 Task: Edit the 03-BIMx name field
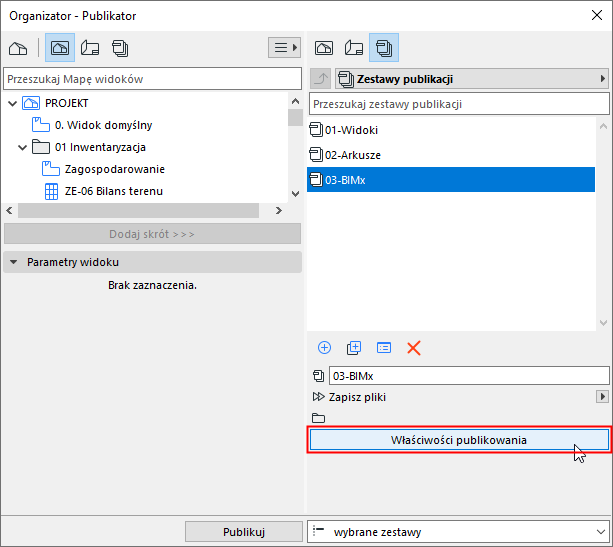tap(469, 376)
